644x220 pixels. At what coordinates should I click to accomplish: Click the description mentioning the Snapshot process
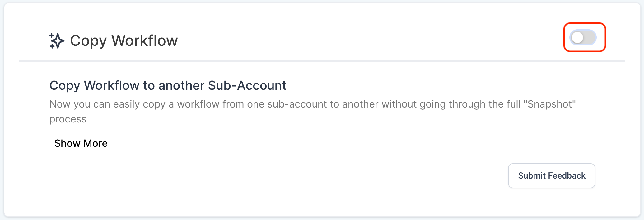click(313, 112)
